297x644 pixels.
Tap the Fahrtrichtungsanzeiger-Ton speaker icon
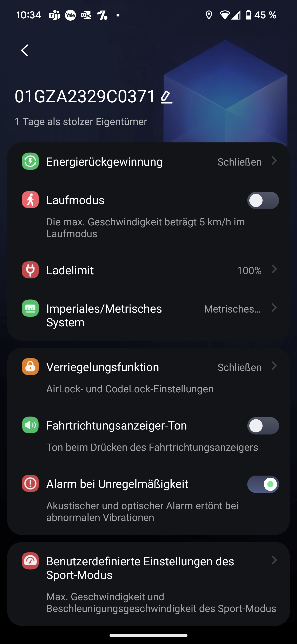coord(30,425)
